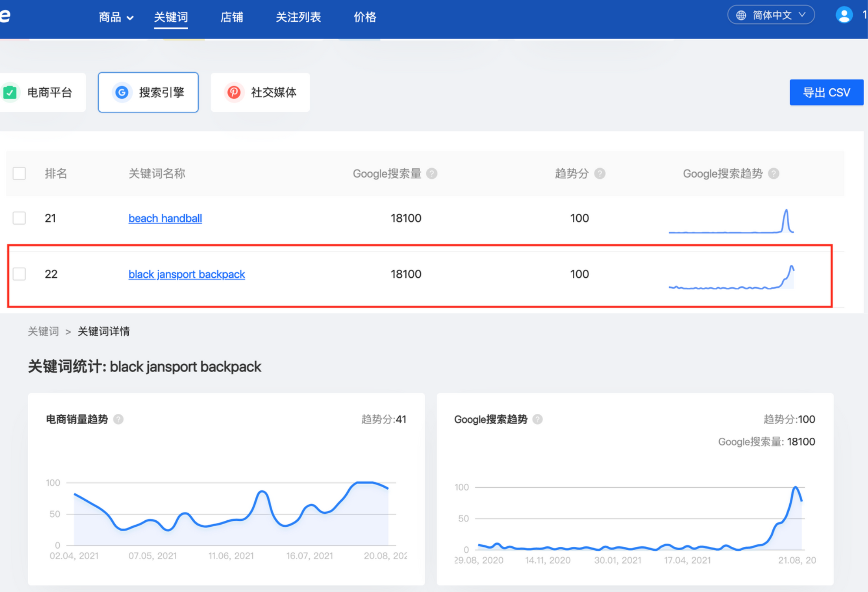Click the Pinterest social media icon
The image size is (868, 592).
pos(234,92)
